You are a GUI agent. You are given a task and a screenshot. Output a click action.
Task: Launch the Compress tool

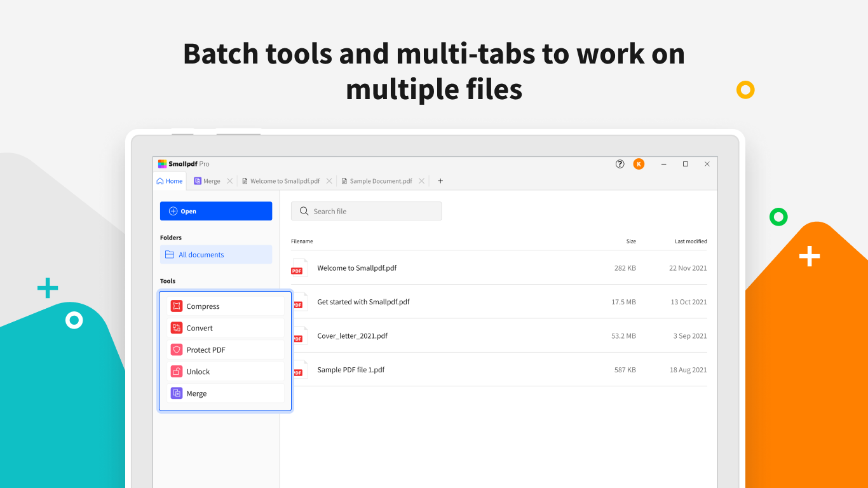226,306
